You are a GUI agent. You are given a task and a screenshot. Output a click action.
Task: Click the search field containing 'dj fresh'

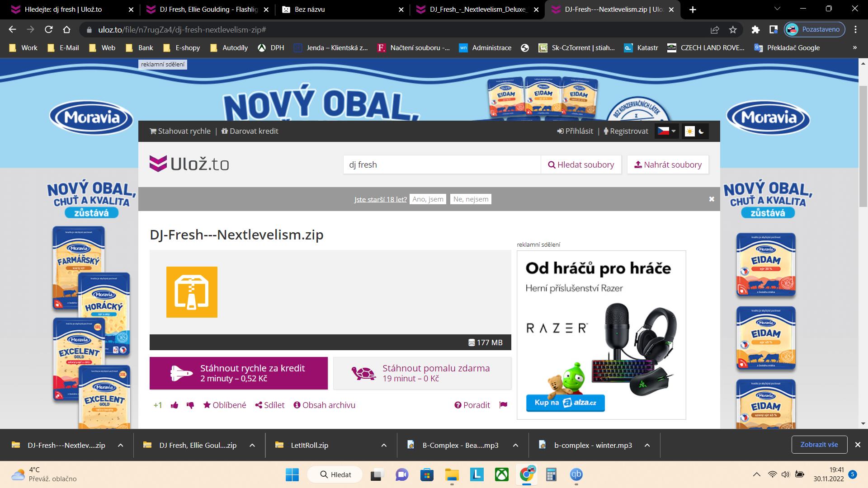[441, 165]
